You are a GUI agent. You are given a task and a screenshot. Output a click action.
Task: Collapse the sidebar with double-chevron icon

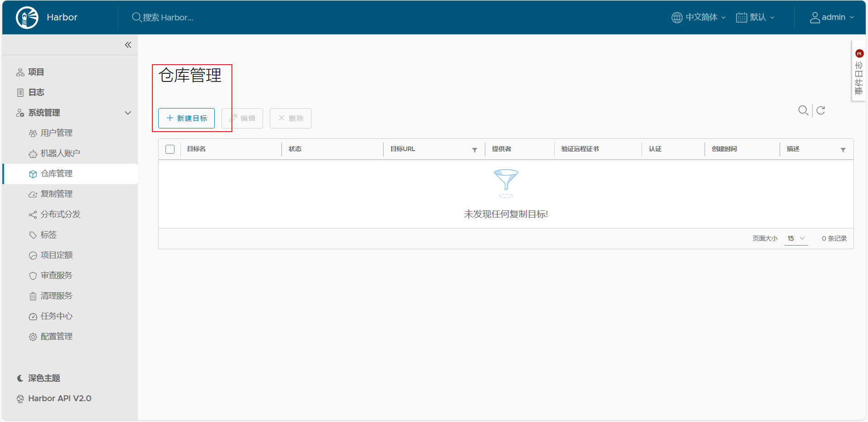click(x=128, y=45)
